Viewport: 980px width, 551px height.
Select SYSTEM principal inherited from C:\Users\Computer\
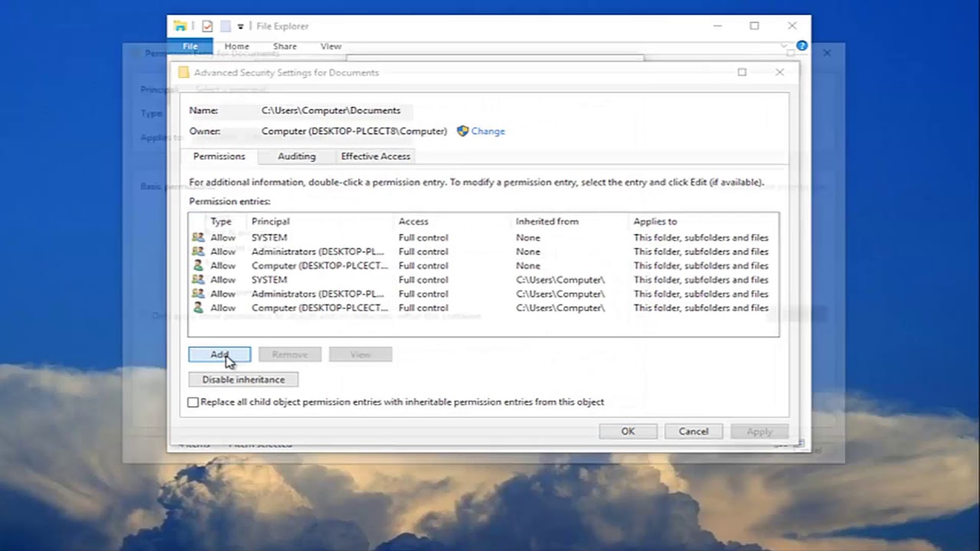[269, 279]
